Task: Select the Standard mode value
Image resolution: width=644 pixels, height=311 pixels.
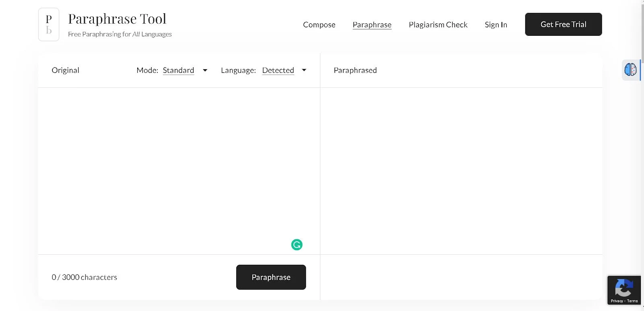Action: [x=178, y=70]
